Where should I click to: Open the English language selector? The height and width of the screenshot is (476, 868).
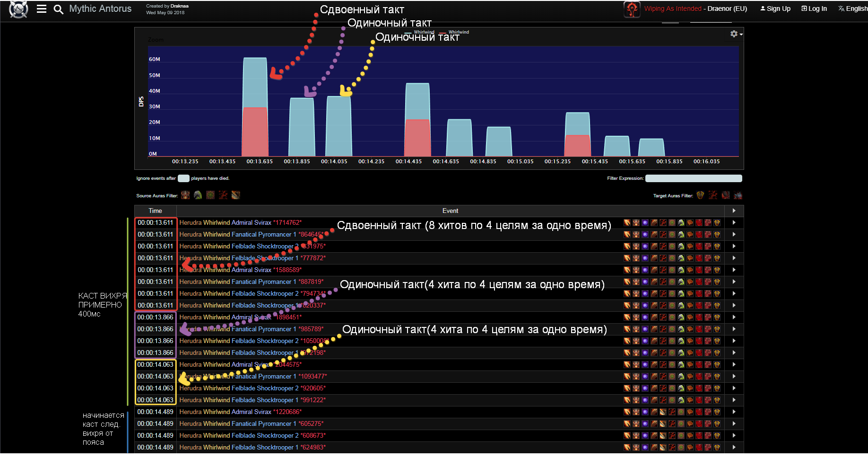852,9
